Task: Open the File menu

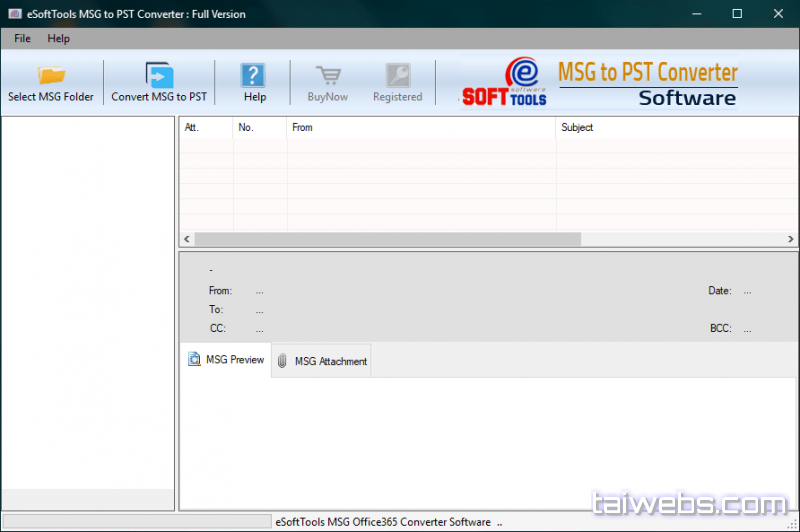Action: [x=22, y=38]
